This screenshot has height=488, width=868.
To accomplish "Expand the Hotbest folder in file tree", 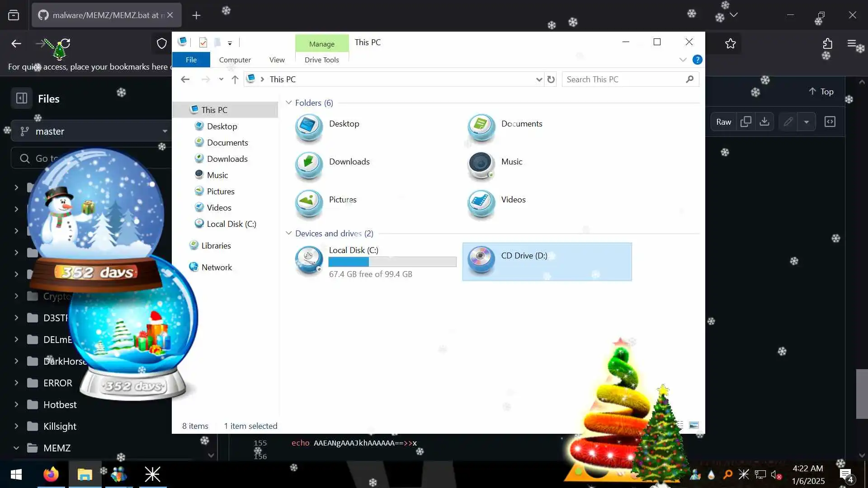I will pyautogui.click(x=16, y=404).
